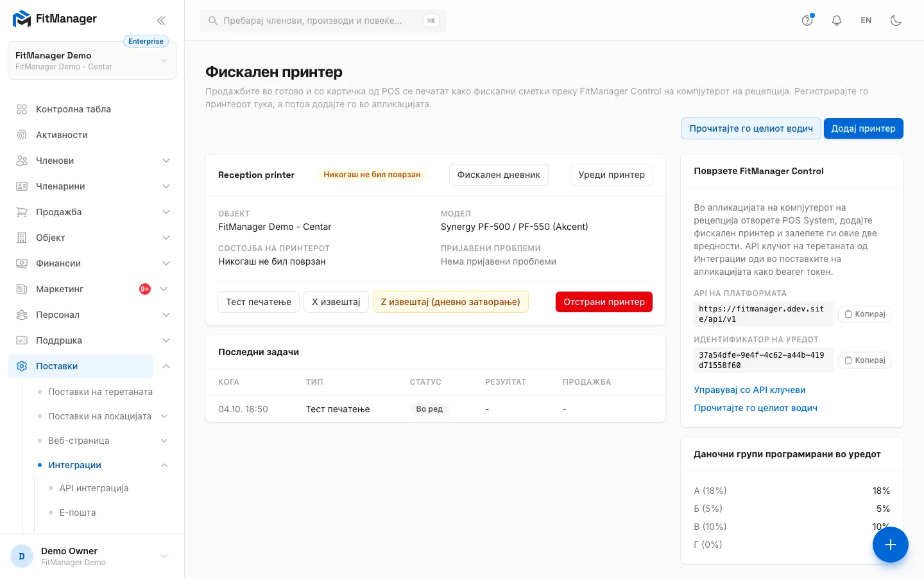This screenshot has height=578, width=924.
Task: Open notifications bell icon
Action: (x=837, y=21)
